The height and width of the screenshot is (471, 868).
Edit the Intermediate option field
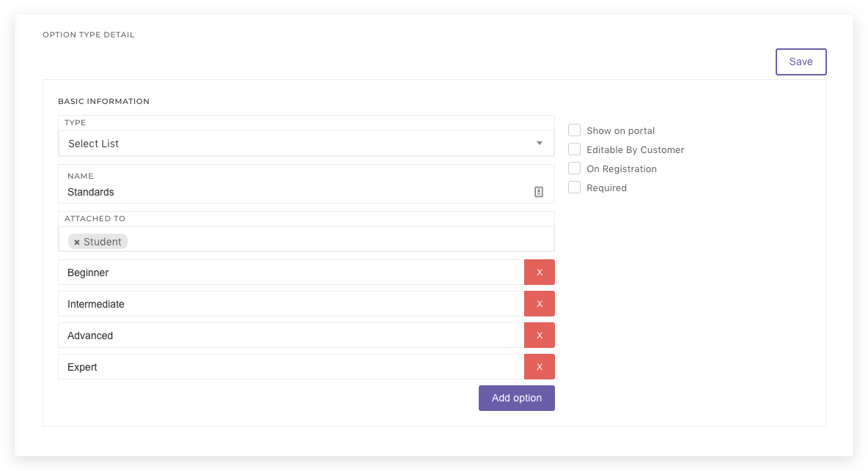[x=291, y=304]
